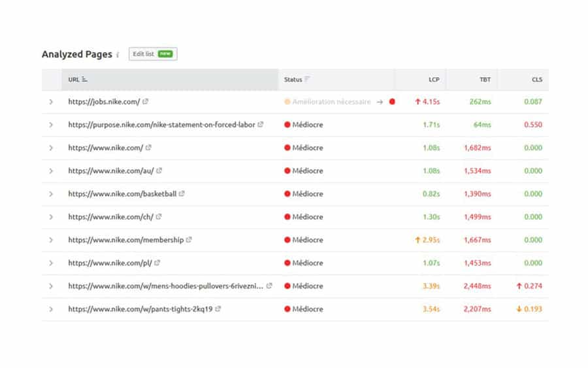Click the 0.82s LCP value

[x=431, y=194]
